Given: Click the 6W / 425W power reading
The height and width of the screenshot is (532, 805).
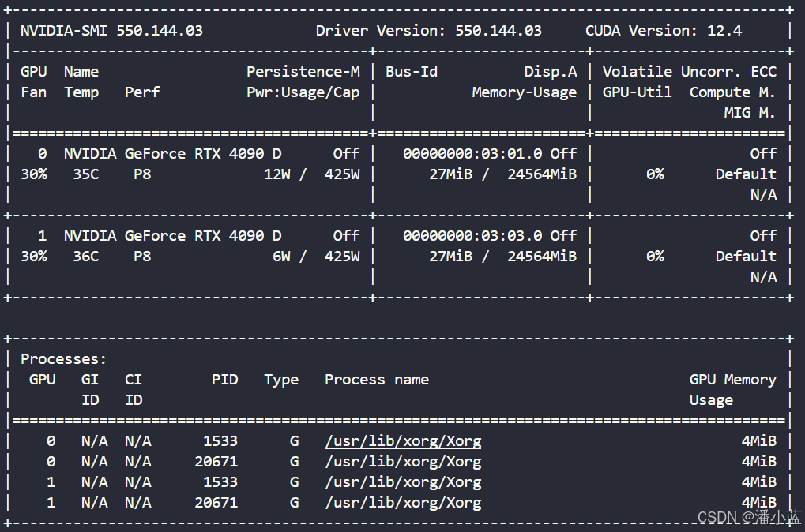Looking at the screenshot, I should point(318,256).
